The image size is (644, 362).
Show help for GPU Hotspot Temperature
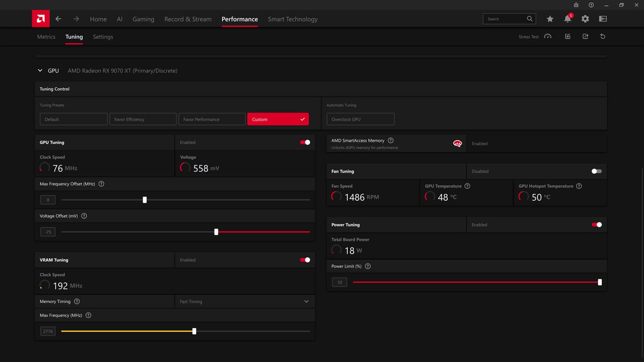pos(579,186)
